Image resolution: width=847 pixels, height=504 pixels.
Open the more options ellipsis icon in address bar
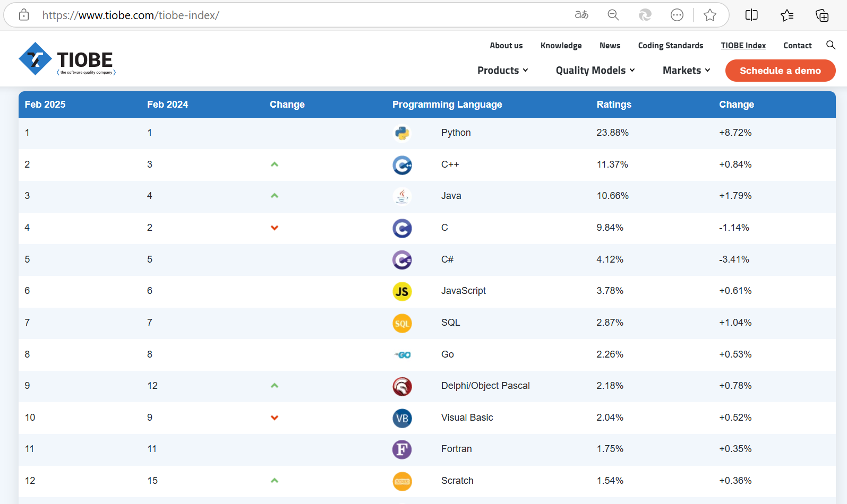click(x=677, y=15)
